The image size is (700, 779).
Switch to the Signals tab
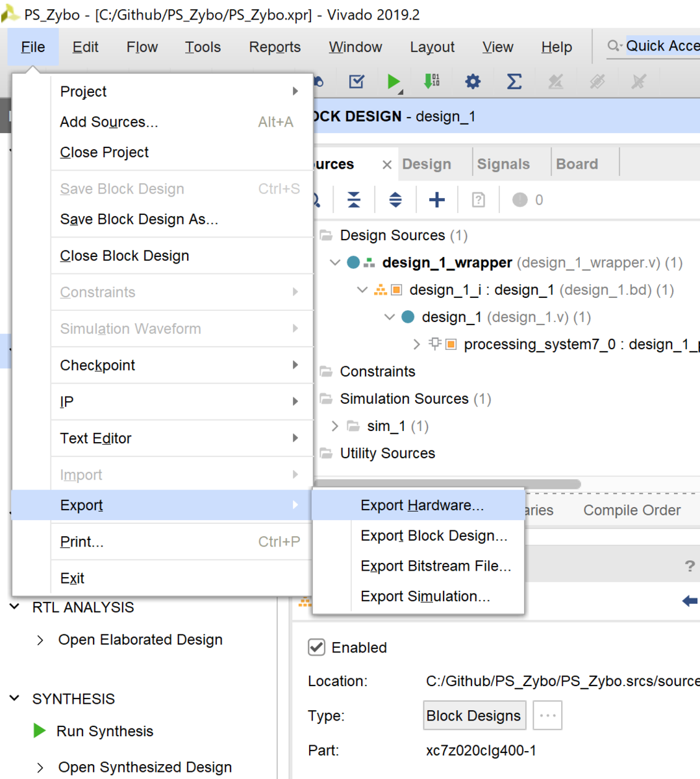click(503, 164)
